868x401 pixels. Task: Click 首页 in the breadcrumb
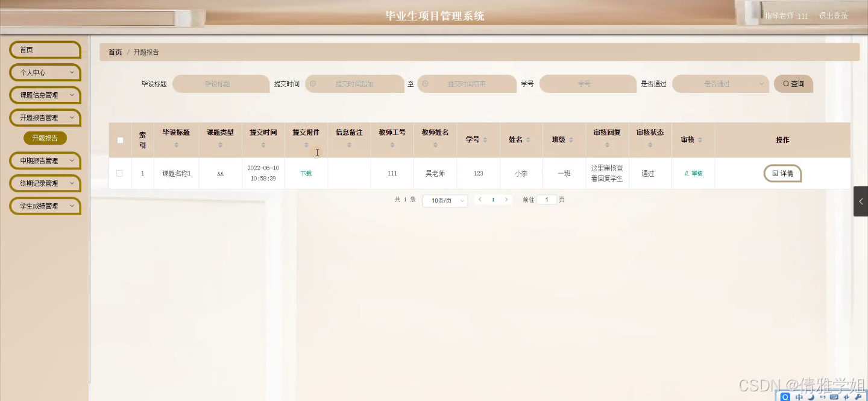pyautogui.click(x=115, y=52)
